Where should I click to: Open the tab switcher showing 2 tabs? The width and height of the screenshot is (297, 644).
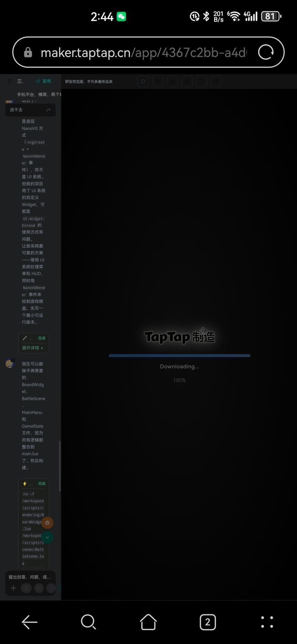click(x=207, y=622)
